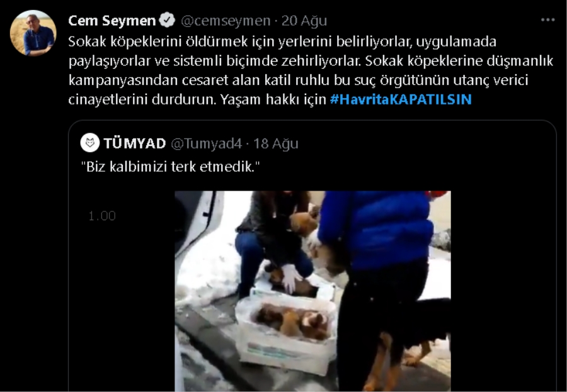This screenshot has width=567, height=392.
Task: Click the 1.00 label beside the video
Action: click(102, 216)
